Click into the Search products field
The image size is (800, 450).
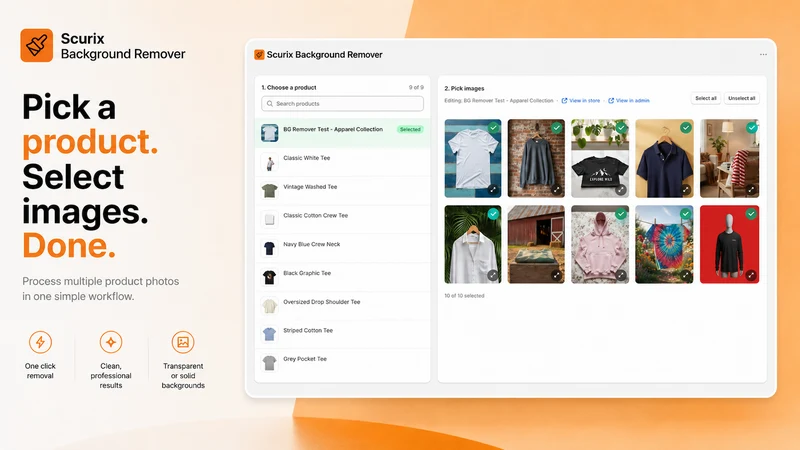[x=342, y=104]
